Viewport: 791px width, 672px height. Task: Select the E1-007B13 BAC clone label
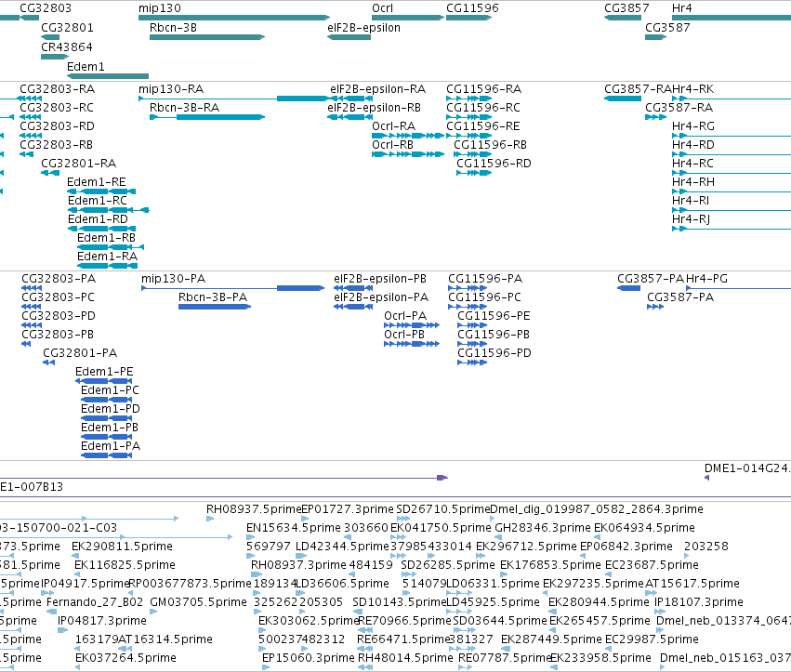[x=32, y=487]
